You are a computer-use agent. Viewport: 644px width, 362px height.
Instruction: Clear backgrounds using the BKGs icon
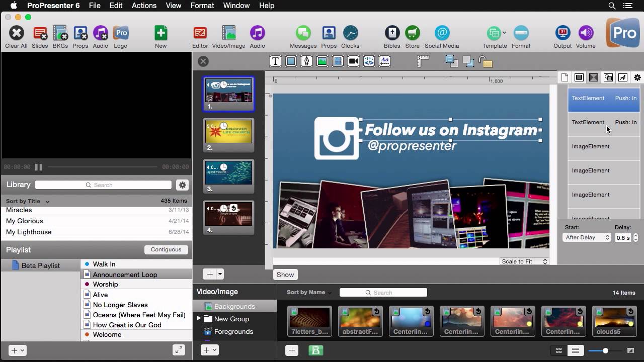(60, 33)
